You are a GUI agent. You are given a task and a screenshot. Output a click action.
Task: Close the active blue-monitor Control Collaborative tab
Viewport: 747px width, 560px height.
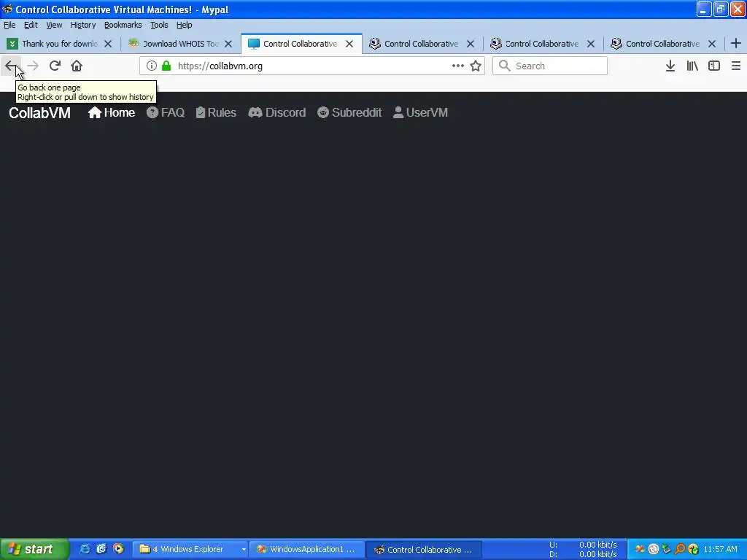tap(349, 44)
